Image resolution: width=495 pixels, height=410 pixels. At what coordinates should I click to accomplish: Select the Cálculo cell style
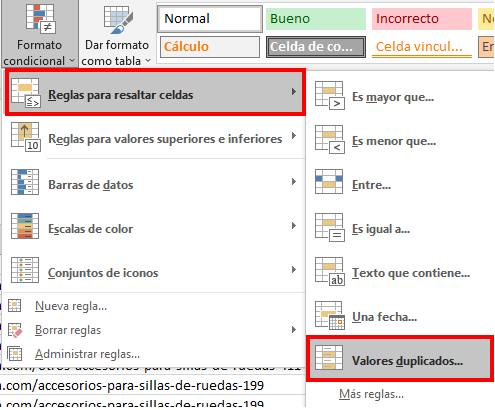(x=210, y=47)
